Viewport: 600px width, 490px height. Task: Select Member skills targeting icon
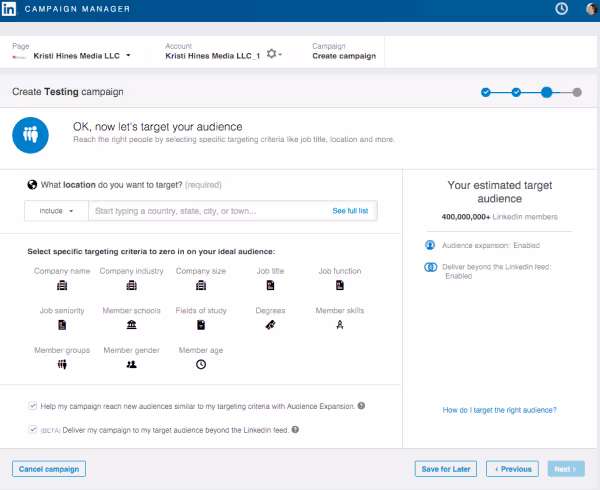click(x=340, y=325)
